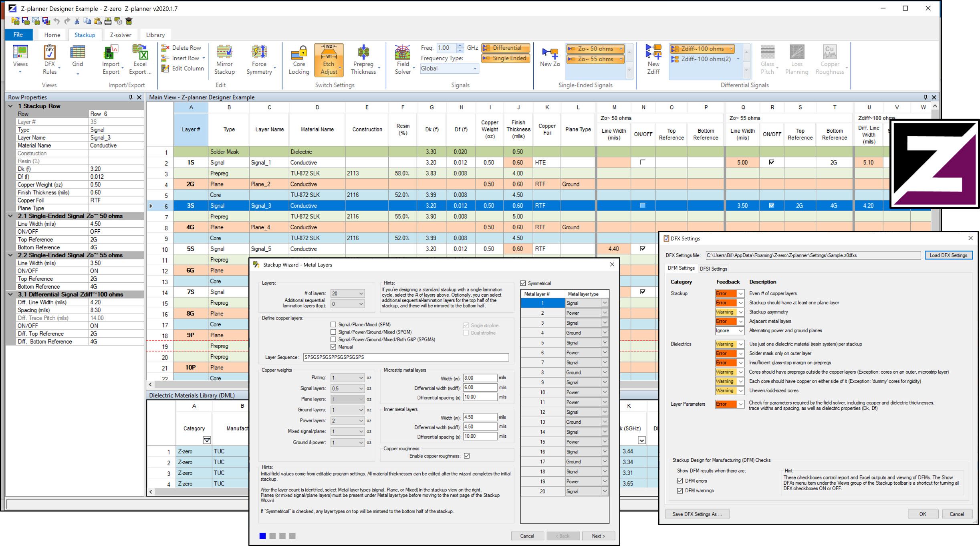
Task: Uncheck the Manual copper layers checkbox
Action: click(x=333, y=347)
